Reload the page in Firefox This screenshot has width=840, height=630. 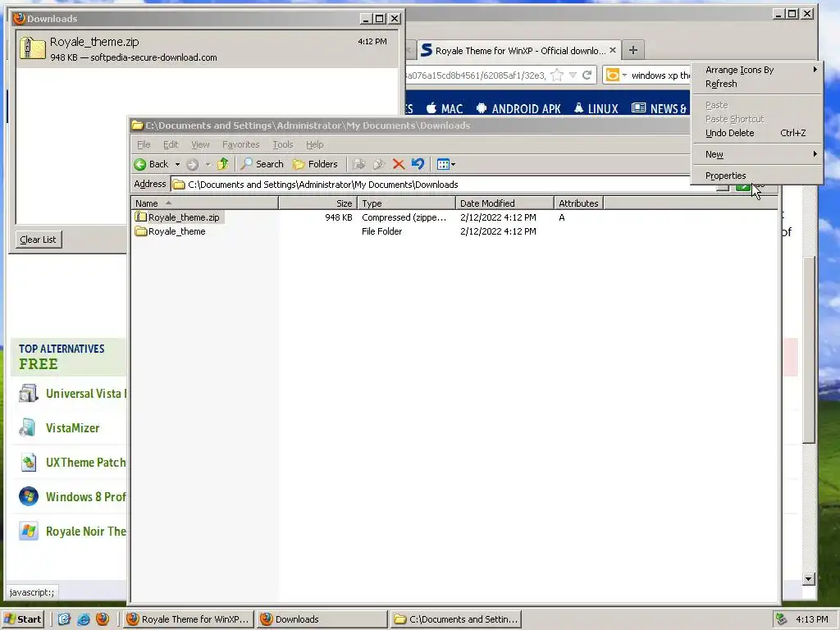[587, 75]
